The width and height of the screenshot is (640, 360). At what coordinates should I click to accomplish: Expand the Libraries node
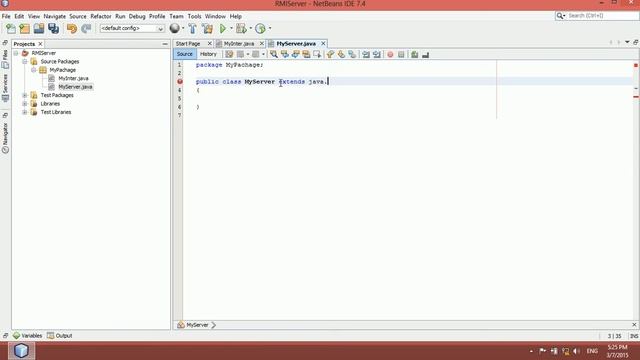pyautogui.click(x=25, y=104)
